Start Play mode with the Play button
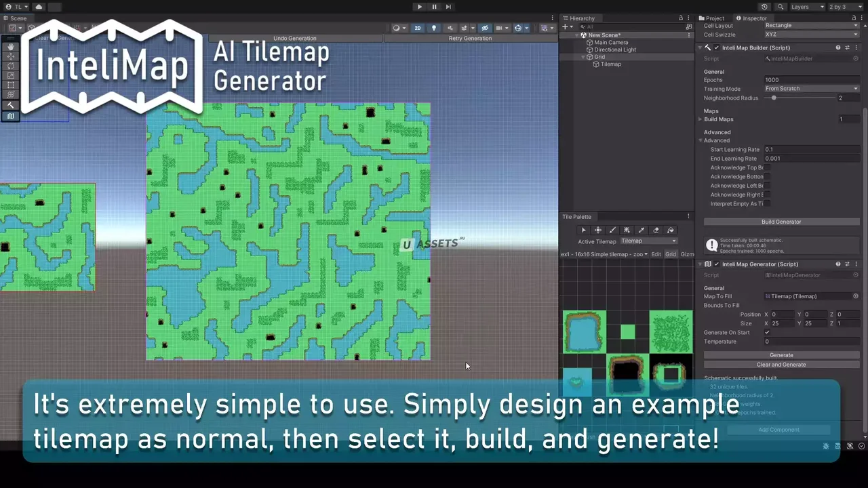This screenshot has width=868, height=488. (x=419, y=7)
